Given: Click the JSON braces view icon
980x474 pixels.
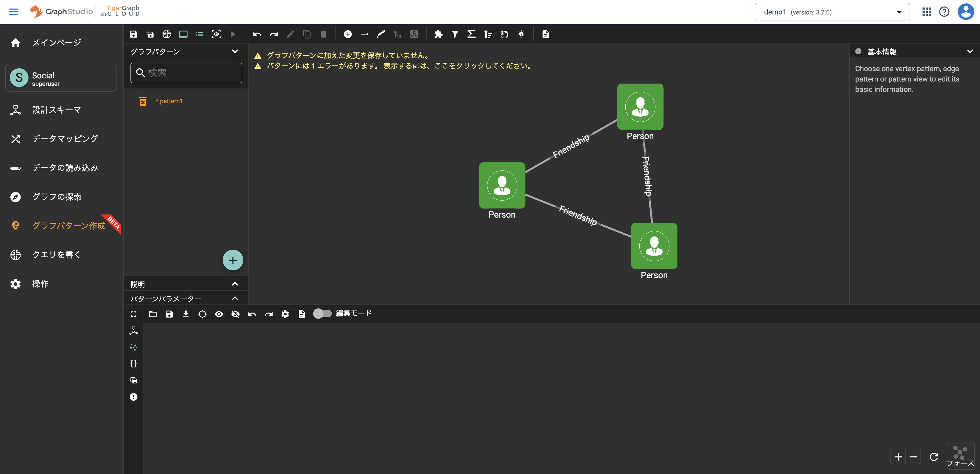Looking at the screenshot, I should [134, 364].
